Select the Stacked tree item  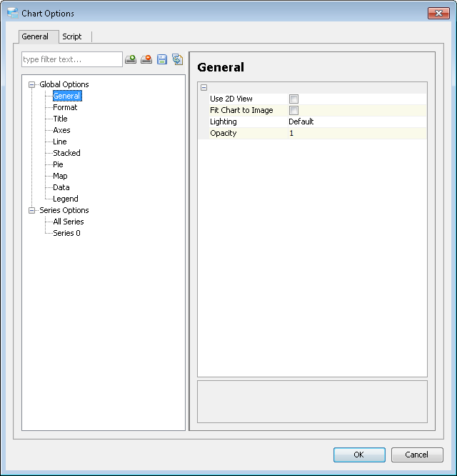tap(66, 153)
